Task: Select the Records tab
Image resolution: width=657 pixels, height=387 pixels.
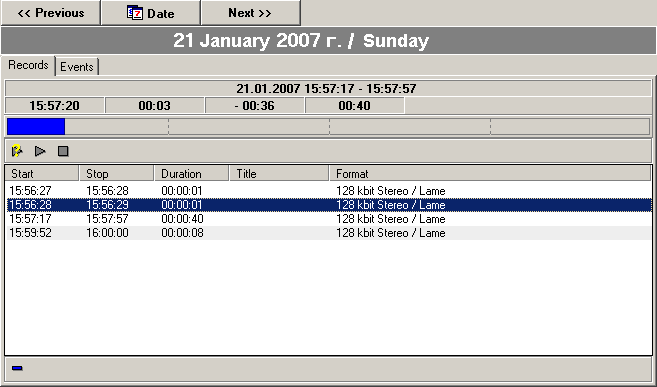Action: pyautogui.click(x=28, y=65)
